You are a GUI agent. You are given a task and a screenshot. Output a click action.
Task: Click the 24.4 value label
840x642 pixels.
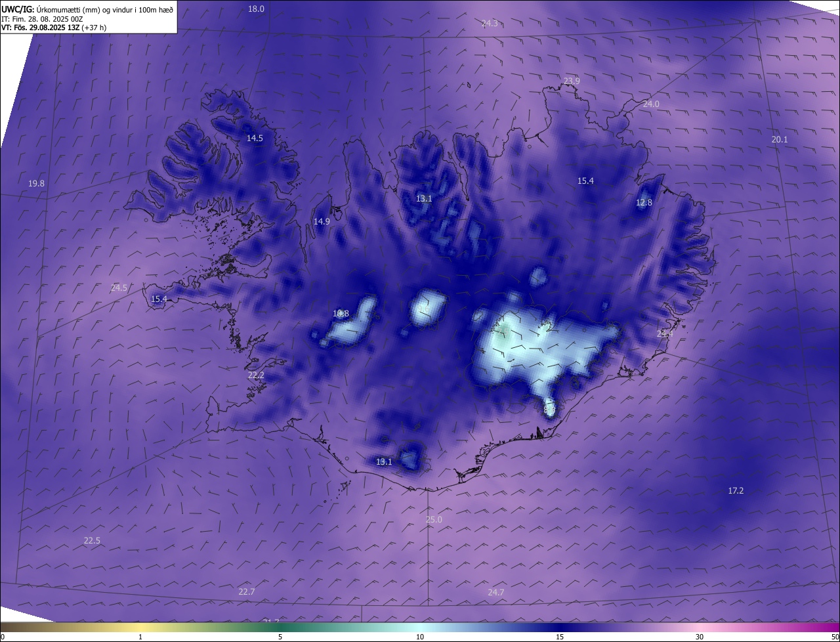tap(665, 333)
